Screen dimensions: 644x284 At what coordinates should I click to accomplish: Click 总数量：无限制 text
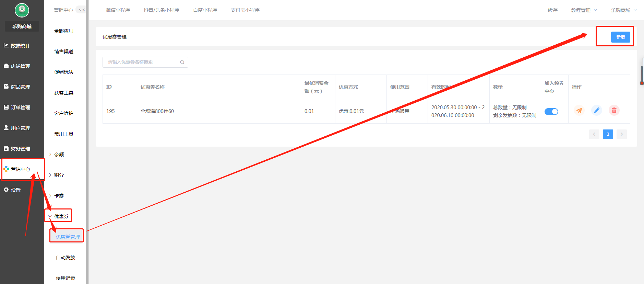pyautogui.click(x=510, y=107)
